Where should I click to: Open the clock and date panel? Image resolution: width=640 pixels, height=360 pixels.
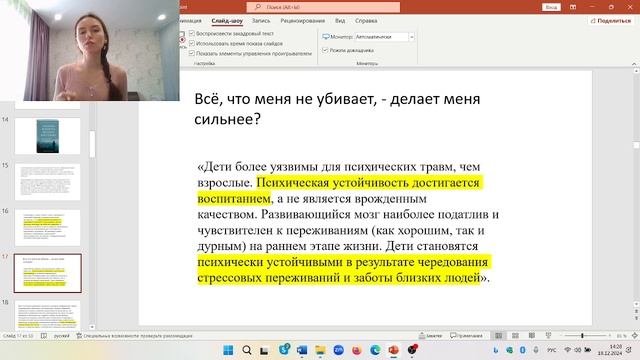click(x=610, y=350)
